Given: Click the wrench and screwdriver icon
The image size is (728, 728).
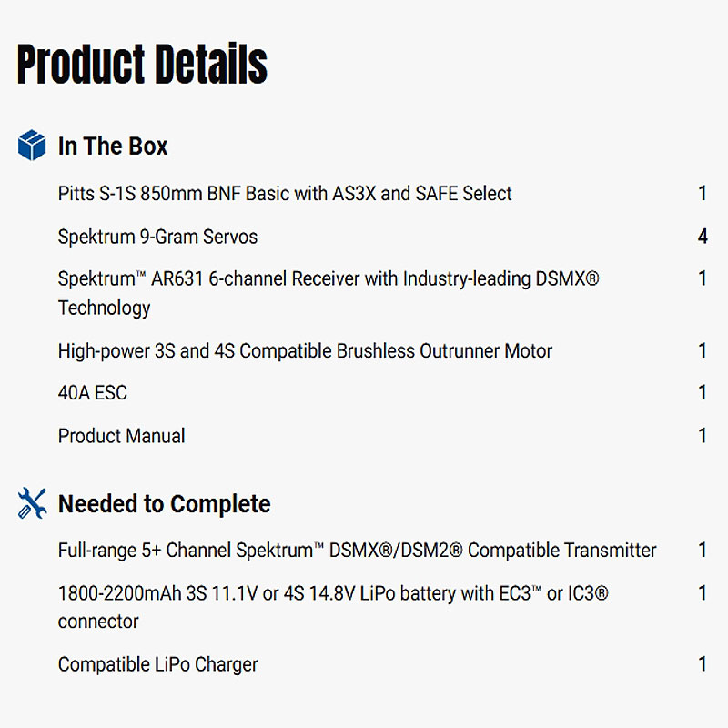Looking at the screenshot, I should click(32, 503).
